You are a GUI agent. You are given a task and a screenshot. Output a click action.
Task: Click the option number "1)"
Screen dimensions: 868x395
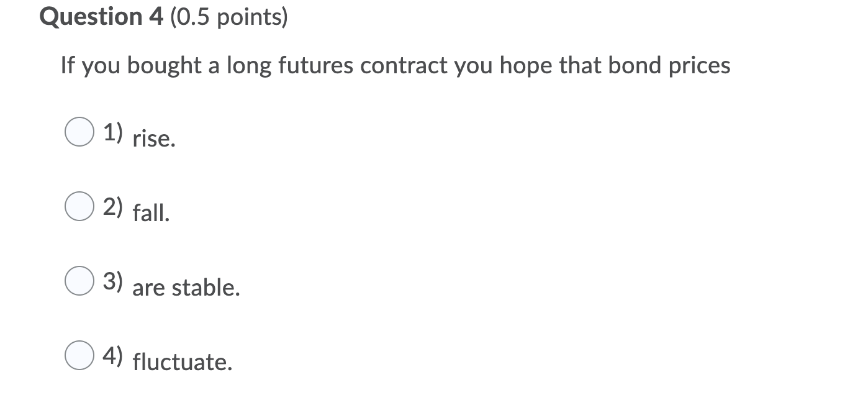(113, 133)
